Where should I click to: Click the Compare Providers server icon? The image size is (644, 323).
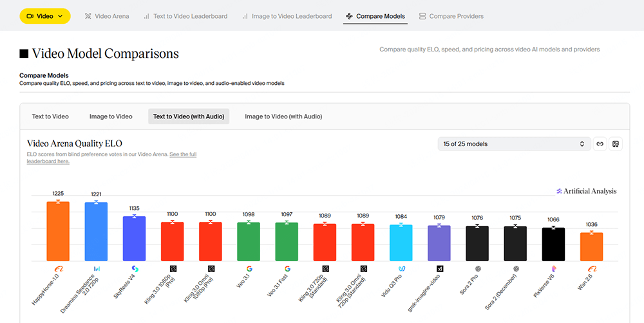click(x=422, y=17)
